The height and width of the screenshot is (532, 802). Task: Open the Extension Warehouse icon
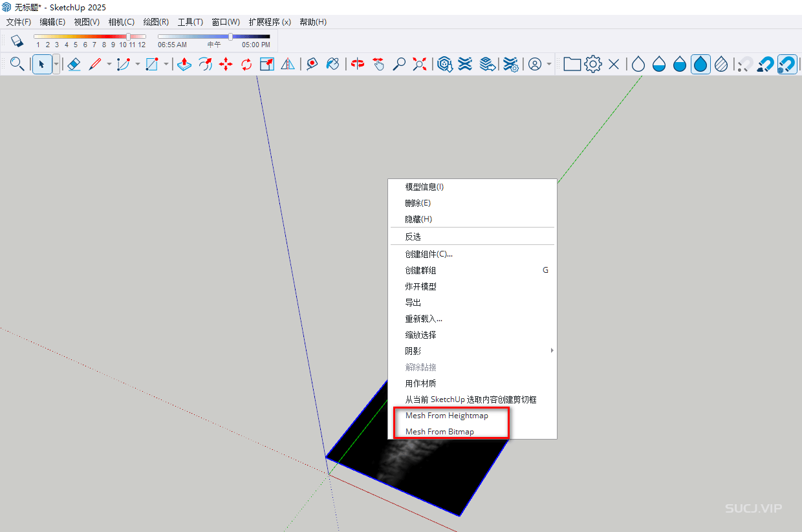(x=465, y=64)
